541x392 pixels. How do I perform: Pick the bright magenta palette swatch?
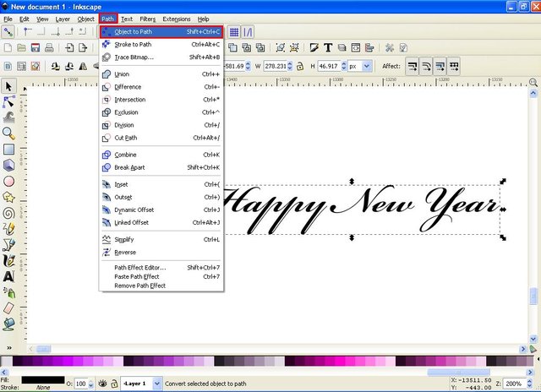(x=342, y=361)
